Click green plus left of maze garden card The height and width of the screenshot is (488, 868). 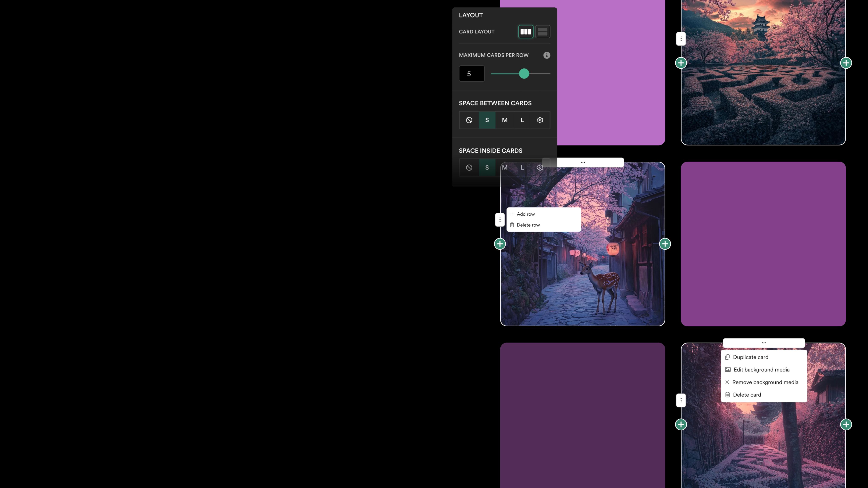click(x=681, y=63)
